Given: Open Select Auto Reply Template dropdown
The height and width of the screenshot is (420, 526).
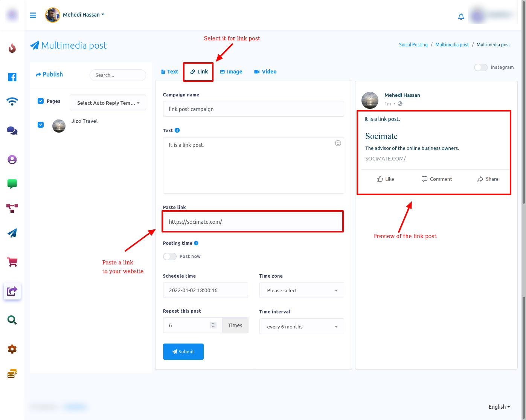Looking at the screenshot, I should (x=108, y=103).
